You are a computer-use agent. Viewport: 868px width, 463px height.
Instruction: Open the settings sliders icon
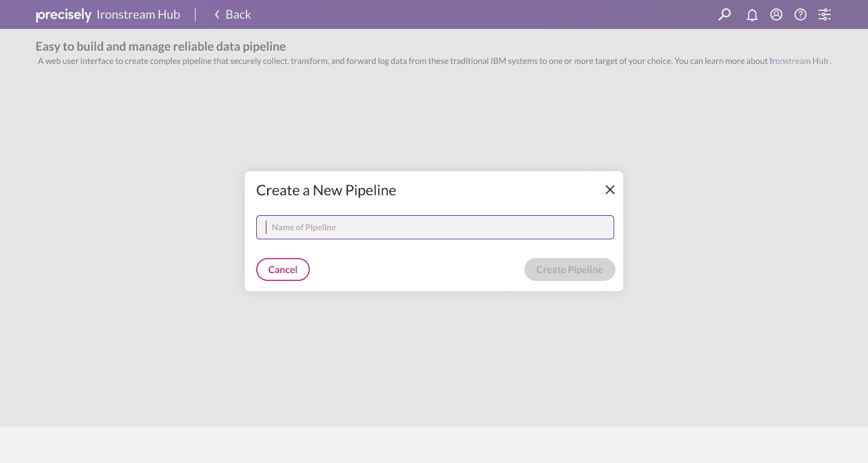[x=825, y=14]
